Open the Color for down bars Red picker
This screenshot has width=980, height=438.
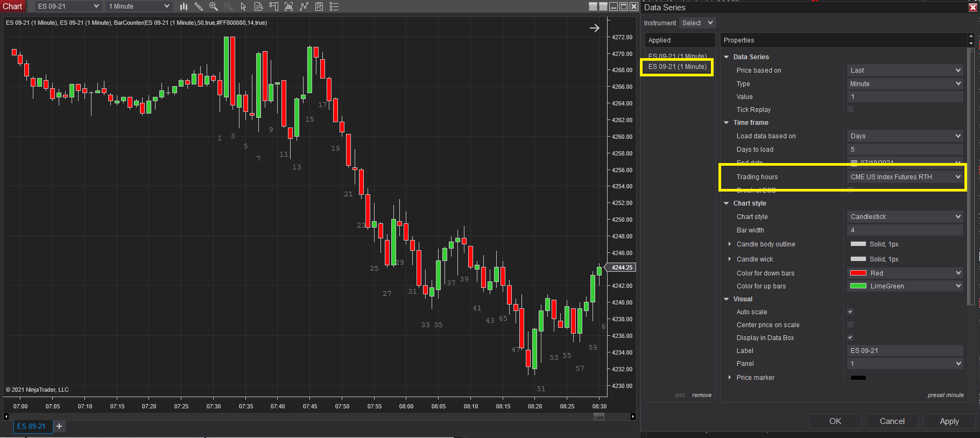905,273
